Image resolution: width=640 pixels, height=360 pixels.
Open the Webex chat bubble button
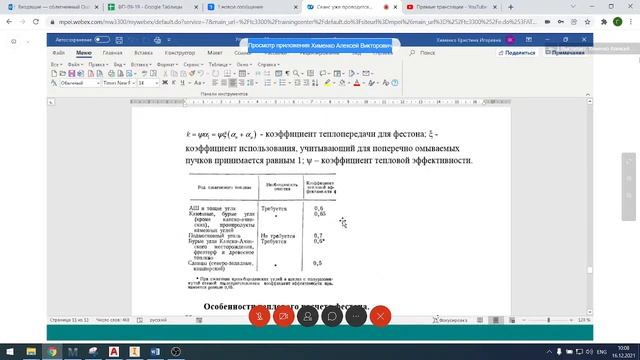click(x=332, y=316)
